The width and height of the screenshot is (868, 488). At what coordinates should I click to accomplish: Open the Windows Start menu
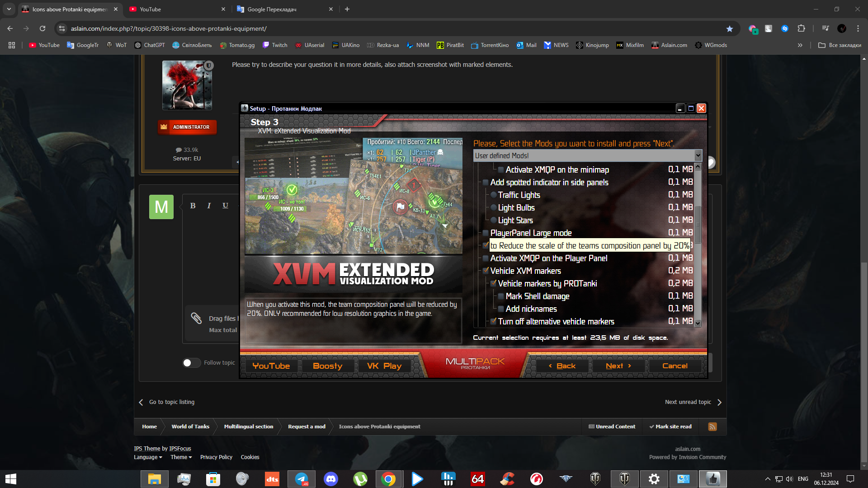(x=11, y=479)
